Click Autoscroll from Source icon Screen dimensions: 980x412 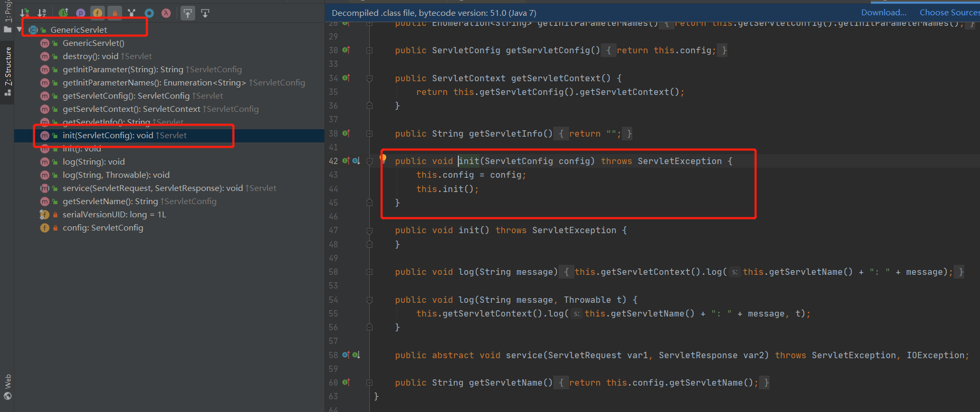coord(205,13)
